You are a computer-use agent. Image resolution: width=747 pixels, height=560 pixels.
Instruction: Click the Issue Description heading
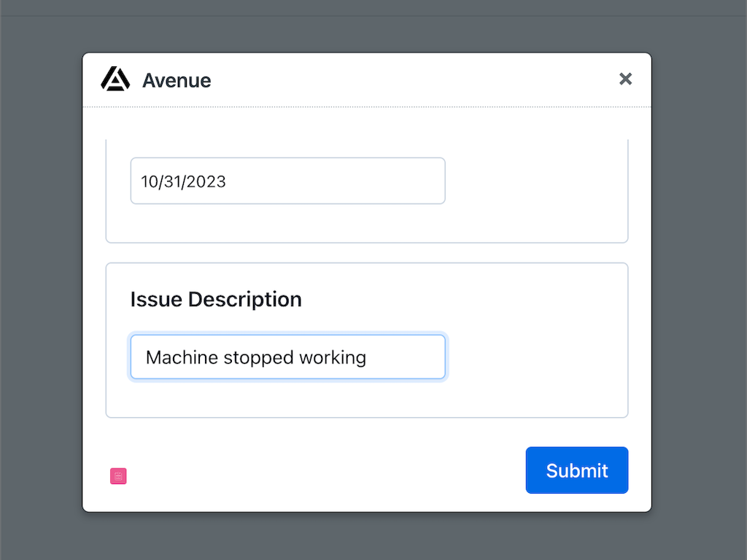tap(216, 299)
